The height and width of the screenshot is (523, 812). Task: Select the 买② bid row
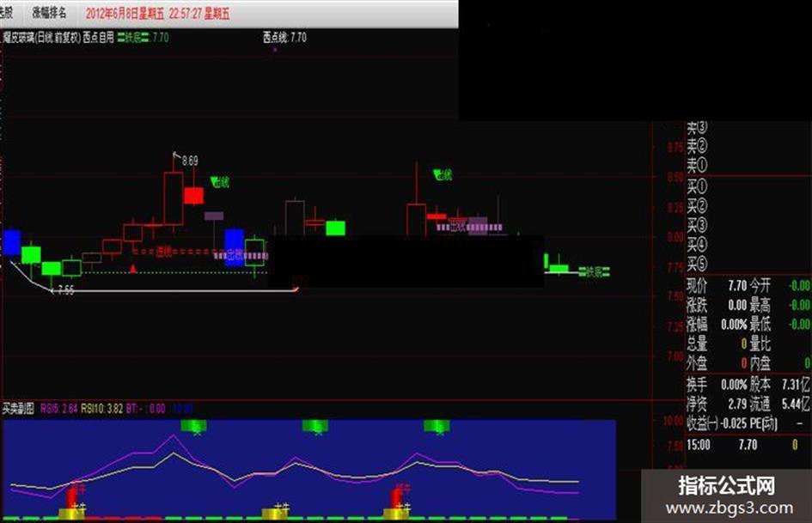(697, 206)
